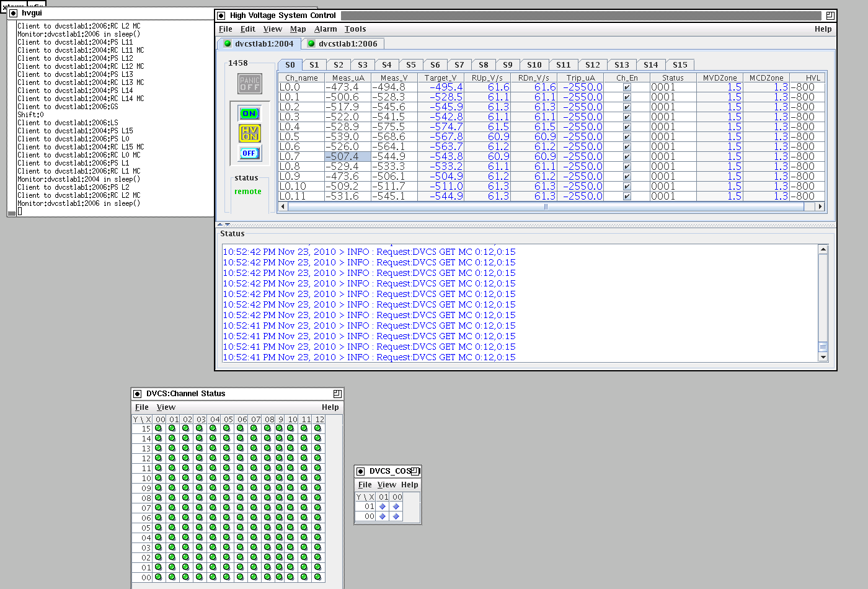Open Help menu in High Voltage System Control
The width and height of the screenshot is (868, 589).
pos(823,29)
